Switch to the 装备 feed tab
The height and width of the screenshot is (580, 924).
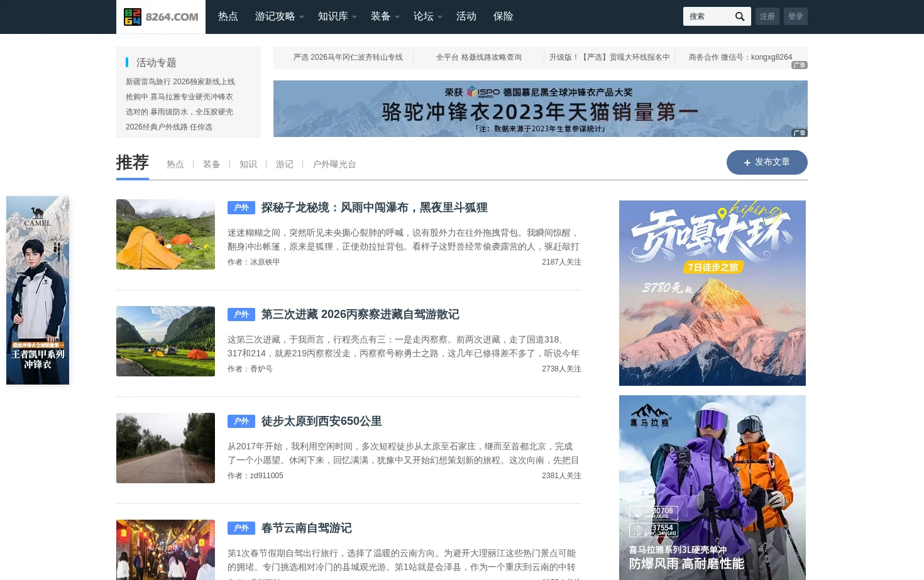tap(212, 164)
